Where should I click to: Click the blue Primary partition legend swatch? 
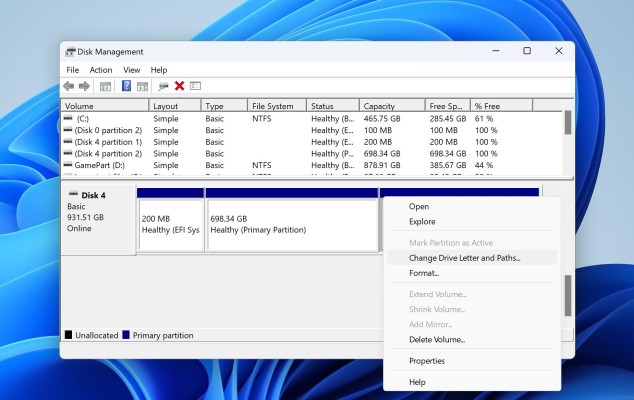[x=126, y=335]
